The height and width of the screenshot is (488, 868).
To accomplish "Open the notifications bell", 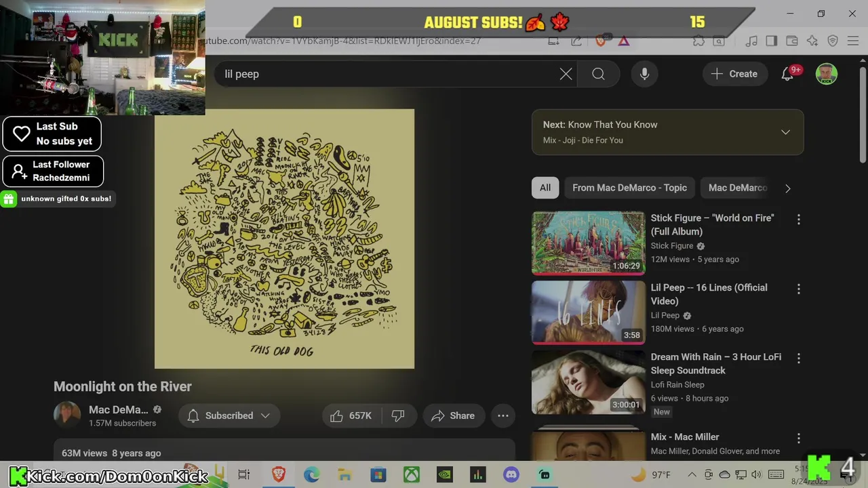I will pyautogui.click(x=787, y=74).
